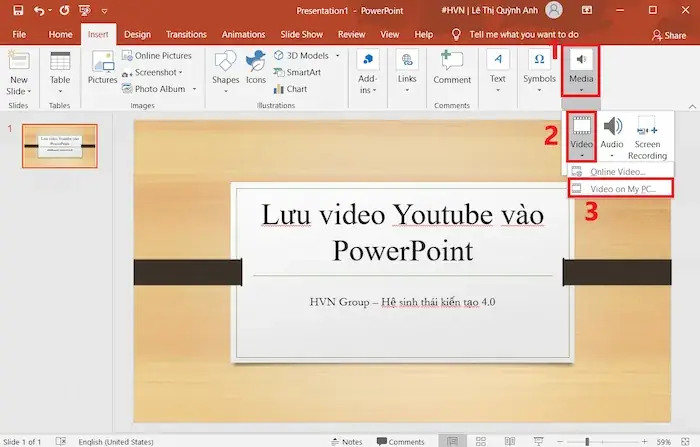Open the File tab
Image resolution: width=700 pixels, height=447 pixels.
click(x=19, y=34)
